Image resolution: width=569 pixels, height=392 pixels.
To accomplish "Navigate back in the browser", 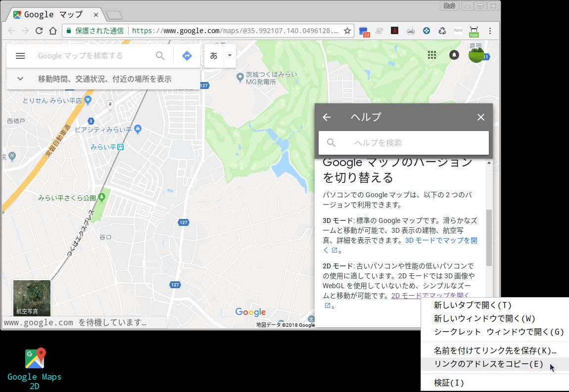I will click(11, 31).
